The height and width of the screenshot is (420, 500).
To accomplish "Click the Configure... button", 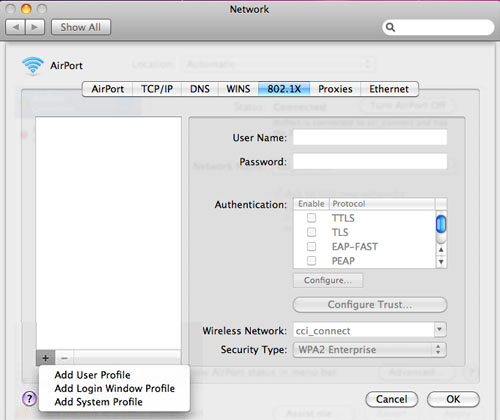I will [x=328, y=280].
